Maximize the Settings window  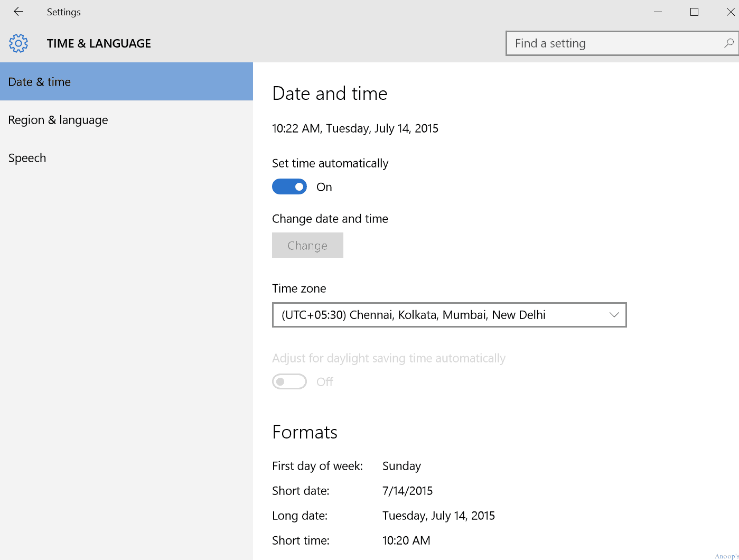click(x=694, y=12)
